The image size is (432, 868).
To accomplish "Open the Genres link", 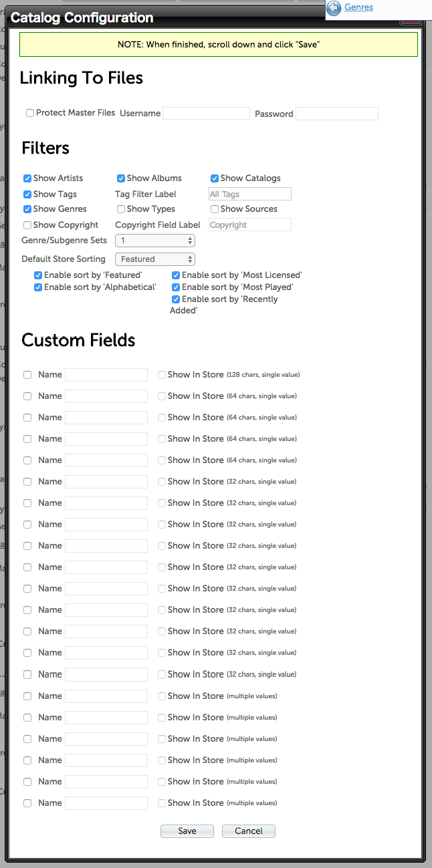I will coord(358,7).
